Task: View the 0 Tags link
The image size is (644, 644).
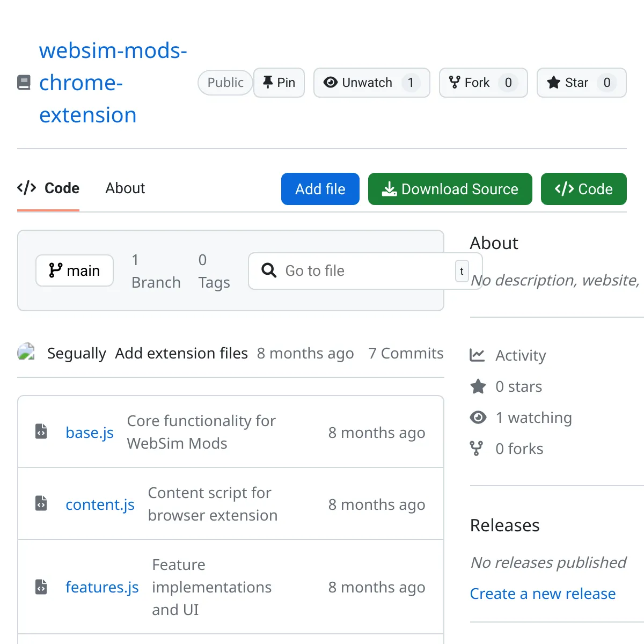Action: click(214, 271)
